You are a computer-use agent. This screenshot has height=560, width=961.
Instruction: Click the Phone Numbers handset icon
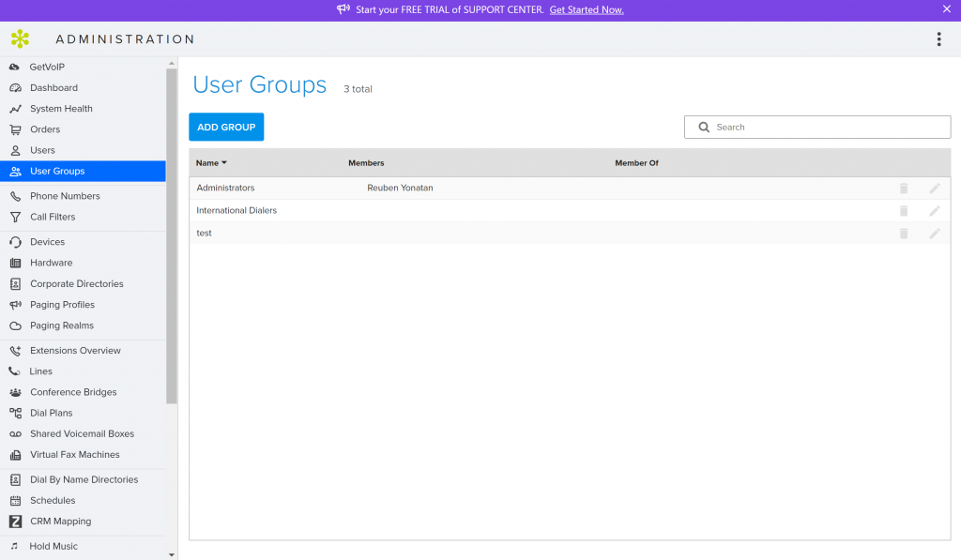[x=15, y=196]
